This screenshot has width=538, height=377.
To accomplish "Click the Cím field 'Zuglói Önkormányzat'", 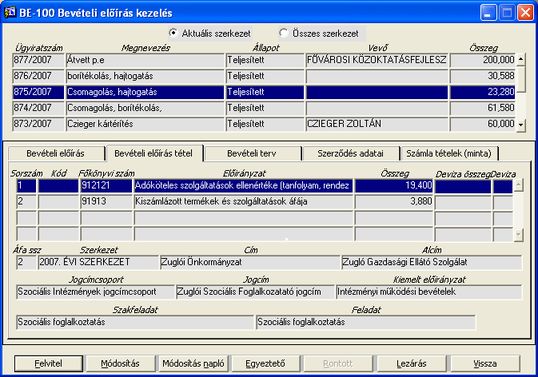I will point(250,262).
